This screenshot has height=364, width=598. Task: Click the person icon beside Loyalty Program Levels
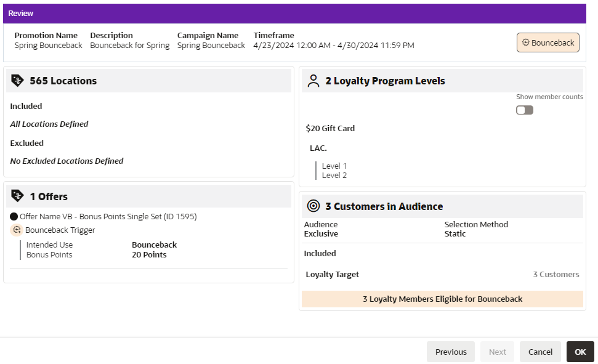313,81
